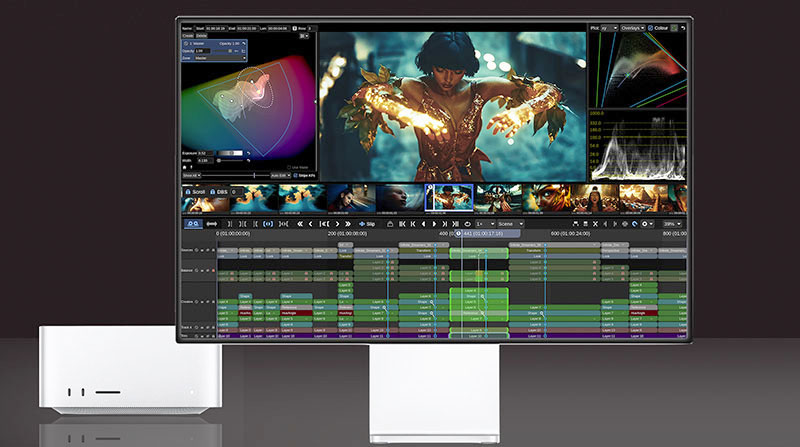
Task: Click the Delete button
Action: tap(202, 36)
